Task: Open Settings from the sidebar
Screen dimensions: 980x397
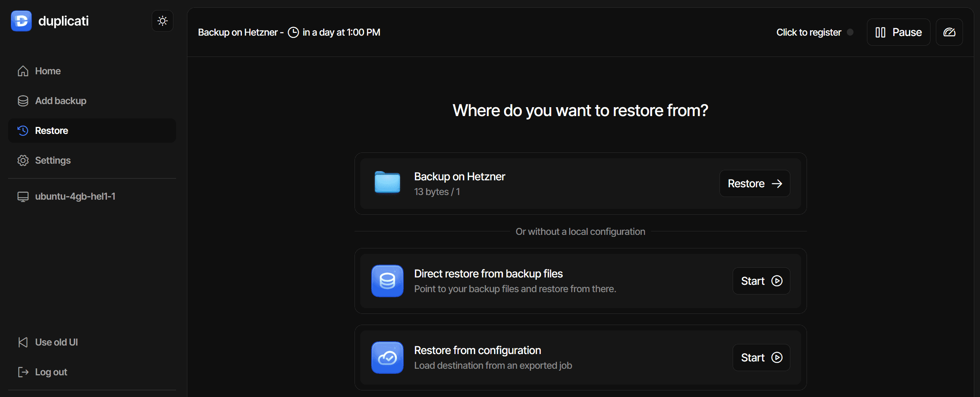Action: 92,161
